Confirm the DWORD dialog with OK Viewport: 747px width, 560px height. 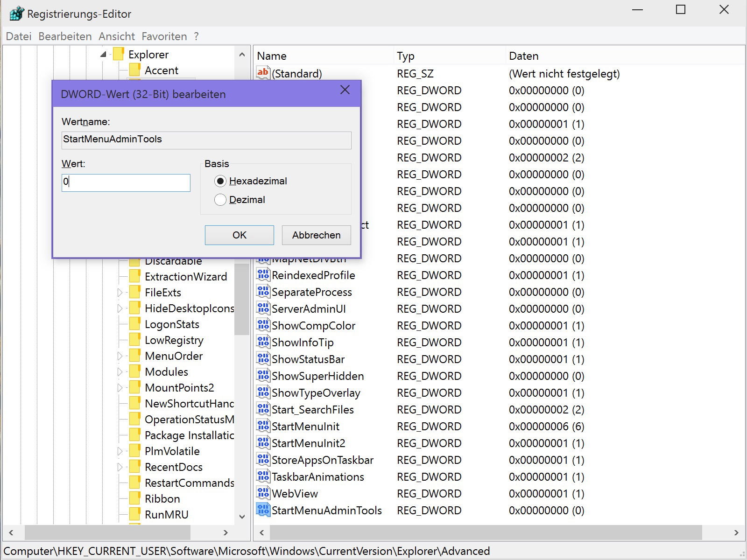point(240,235)
